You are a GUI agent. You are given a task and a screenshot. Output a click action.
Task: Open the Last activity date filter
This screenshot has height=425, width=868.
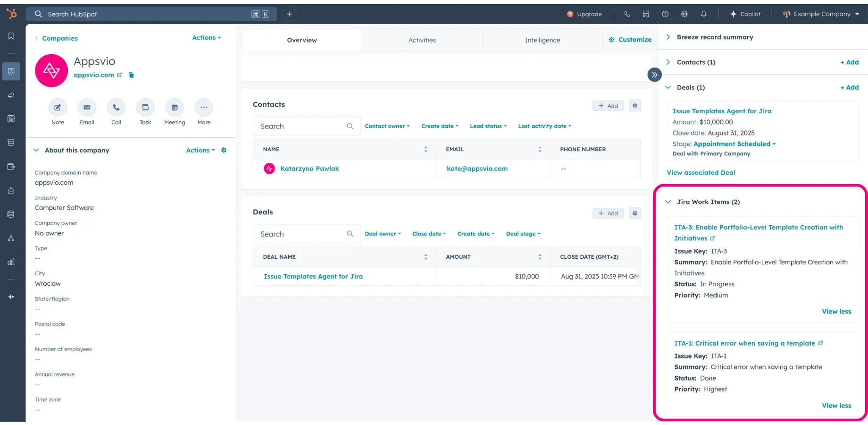[x=544, y=126]
